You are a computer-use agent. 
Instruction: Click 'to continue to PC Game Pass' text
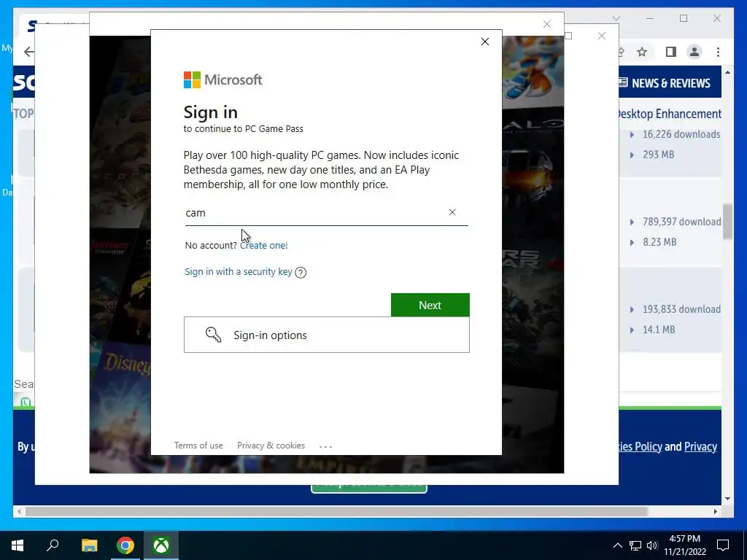243,128
